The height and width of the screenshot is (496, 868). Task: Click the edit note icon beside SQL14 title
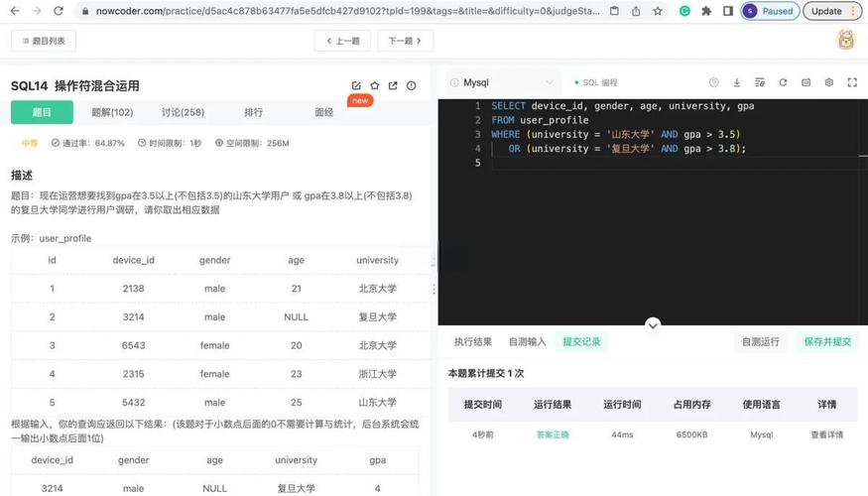click(x=356, y=85)
